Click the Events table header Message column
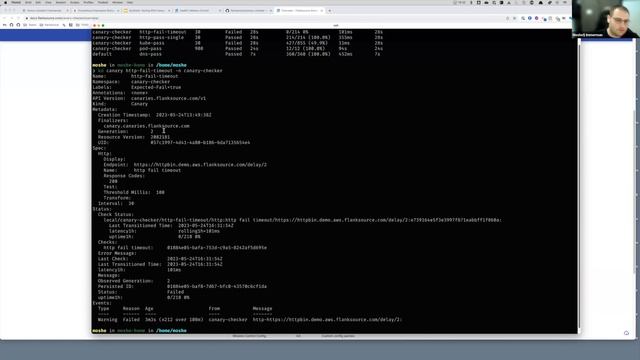This screenshot has height=360, width=640. pos(262,309)
